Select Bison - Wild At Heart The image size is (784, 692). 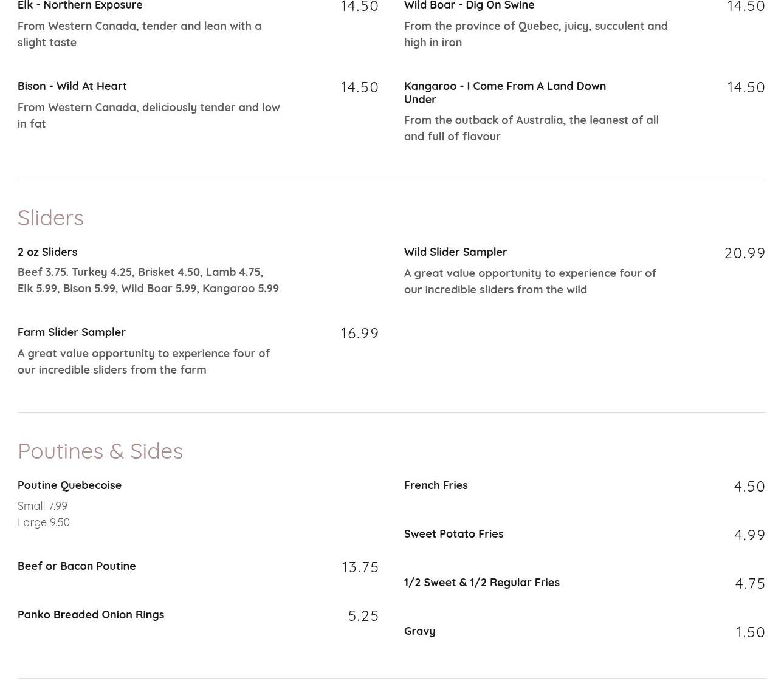[x=72, y=86]
